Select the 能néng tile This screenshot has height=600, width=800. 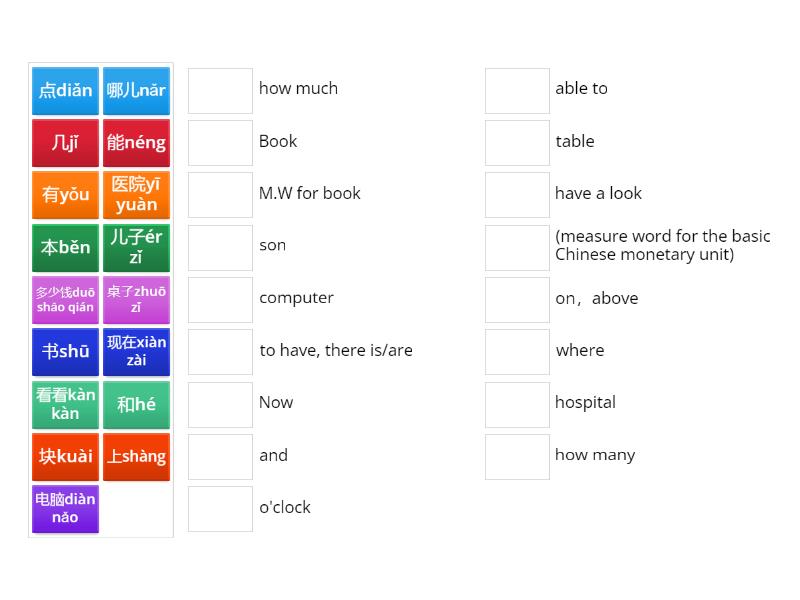[136, 143]
